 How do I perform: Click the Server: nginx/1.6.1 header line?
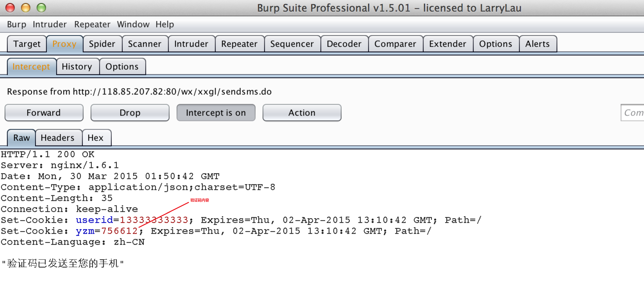(x=60, y=165)
